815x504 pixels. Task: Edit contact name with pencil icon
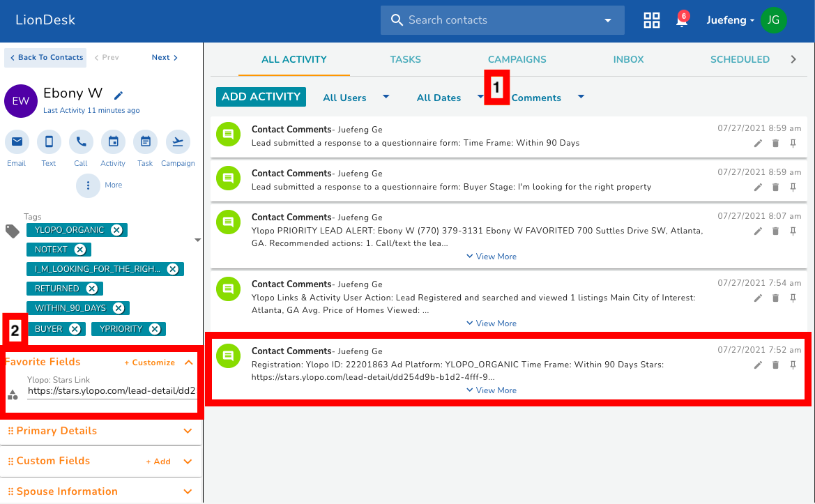point(119,96)
